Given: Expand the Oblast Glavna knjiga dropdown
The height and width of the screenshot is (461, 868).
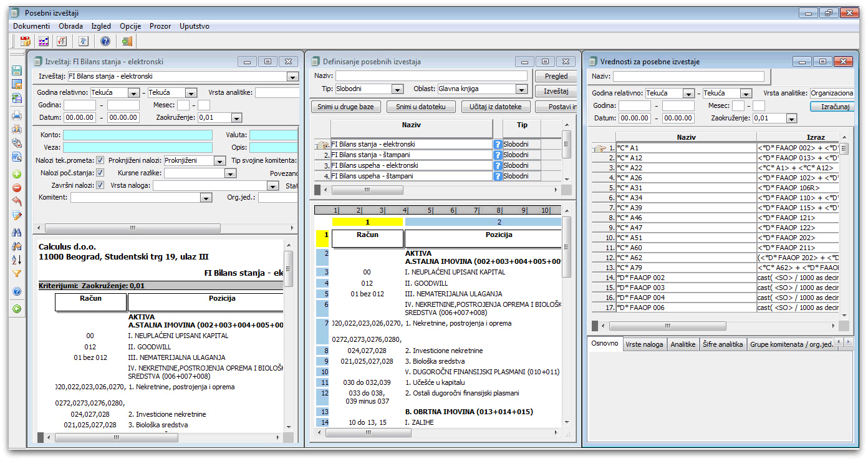Looking at the screenshot, I should coord(521,89).
